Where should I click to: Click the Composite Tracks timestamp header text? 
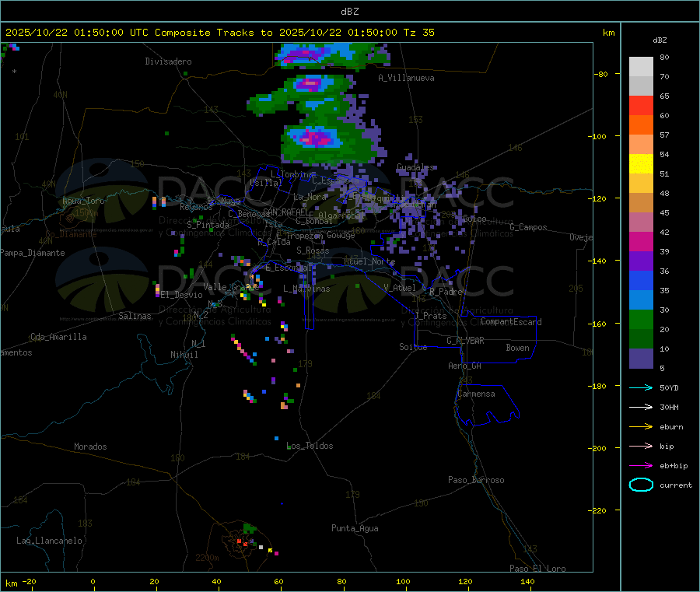point(219,33)
